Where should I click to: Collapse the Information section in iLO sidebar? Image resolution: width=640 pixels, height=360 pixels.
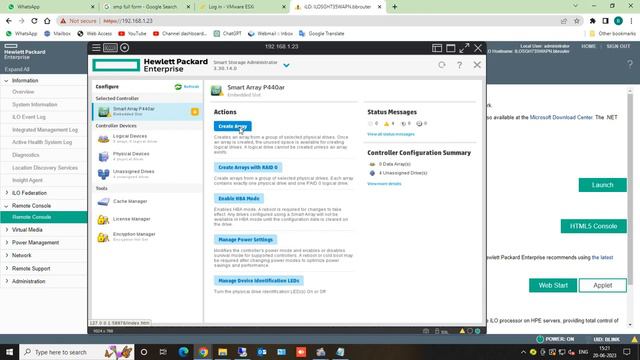(24, 81)
